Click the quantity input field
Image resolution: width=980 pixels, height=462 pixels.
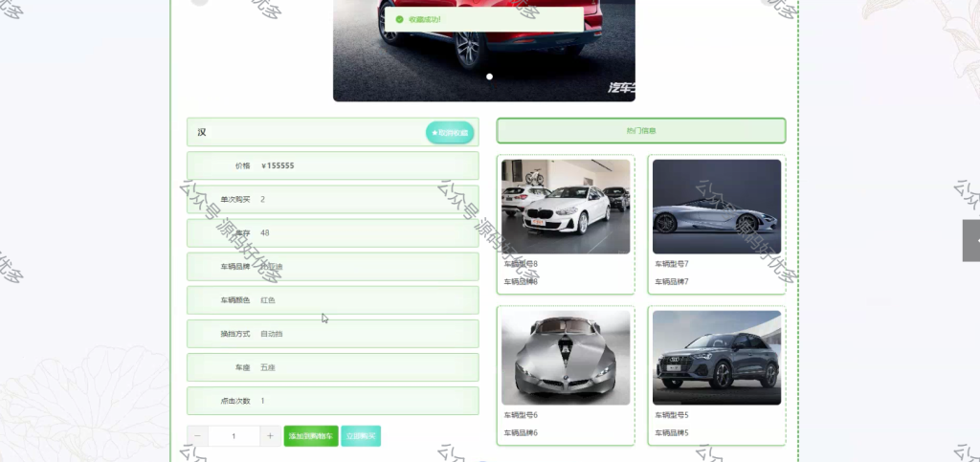coord(234,436)
